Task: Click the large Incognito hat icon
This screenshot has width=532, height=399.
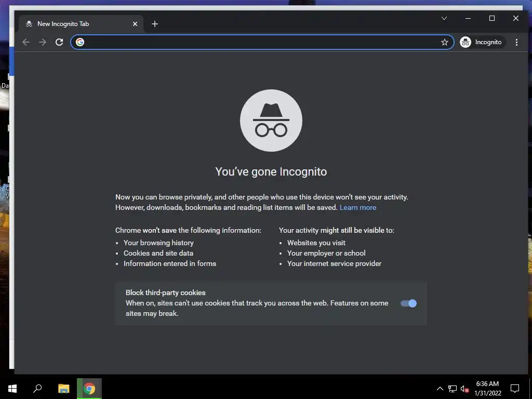Action: pyautogui.click(x=271, y=121)
